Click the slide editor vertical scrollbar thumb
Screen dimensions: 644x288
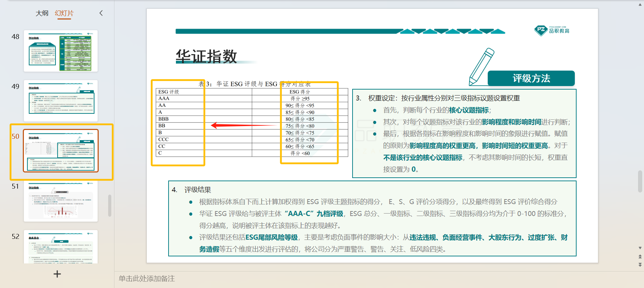point(640,181)
